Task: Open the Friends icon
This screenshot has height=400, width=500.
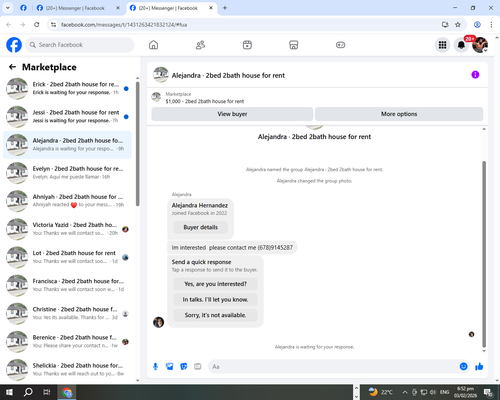Action: tap(200, 45)
